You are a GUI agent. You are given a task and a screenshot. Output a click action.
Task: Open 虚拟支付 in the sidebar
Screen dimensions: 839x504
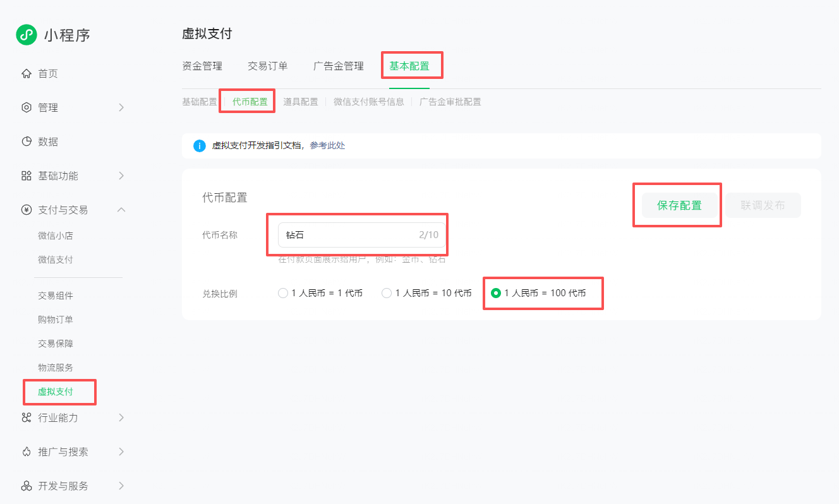[56, 392]
